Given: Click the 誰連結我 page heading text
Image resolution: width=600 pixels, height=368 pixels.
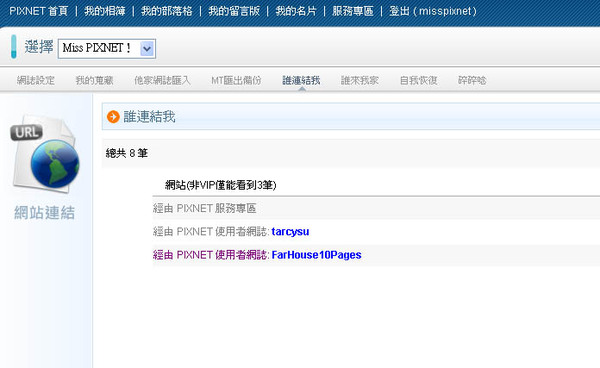Looking at the screenshot, I should tap(149, 117).
